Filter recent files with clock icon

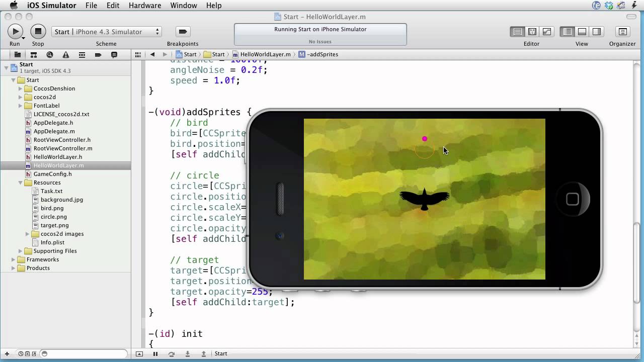tap(21, 354)
